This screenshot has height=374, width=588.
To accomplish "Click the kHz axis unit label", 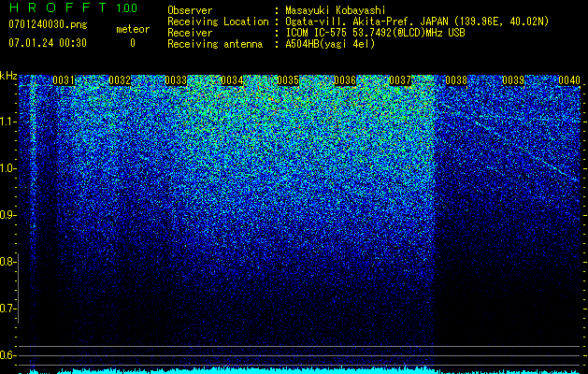I will tap(8, 76).
